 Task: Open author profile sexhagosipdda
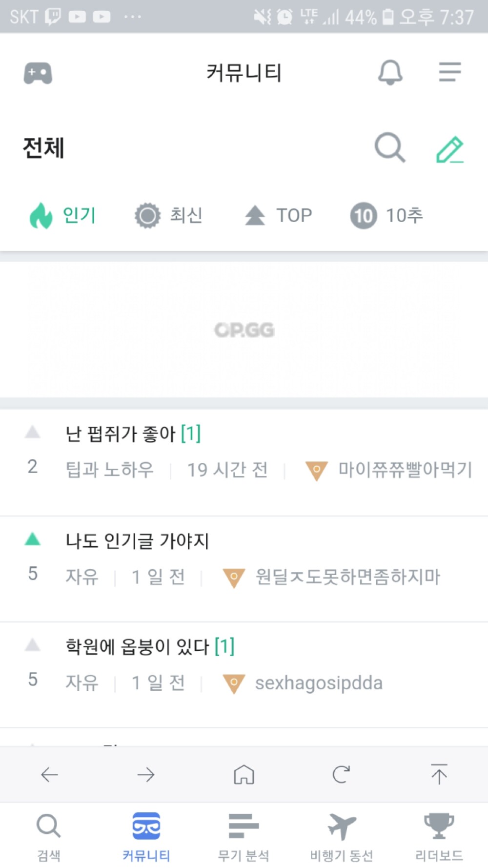(318, 683)
